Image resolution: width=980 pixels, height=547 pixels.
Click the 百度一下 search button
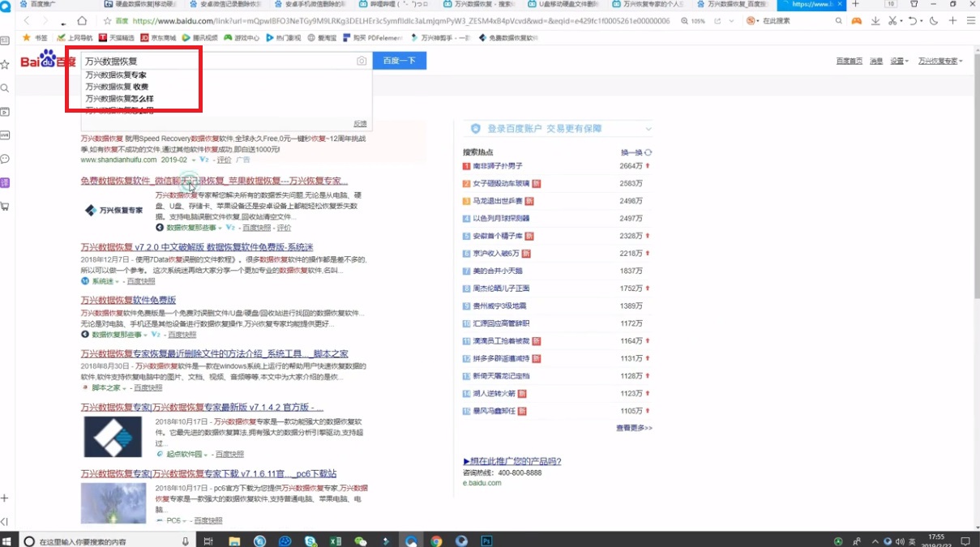[400, 61]
